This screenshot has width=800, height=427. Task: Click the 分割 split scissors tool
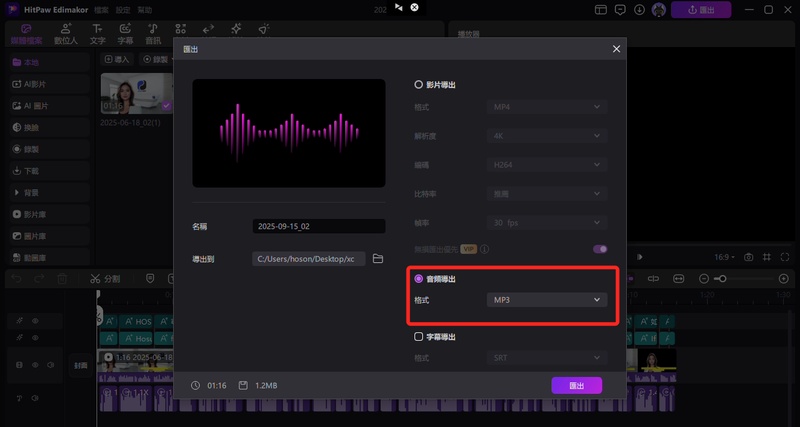pos(104,279)
